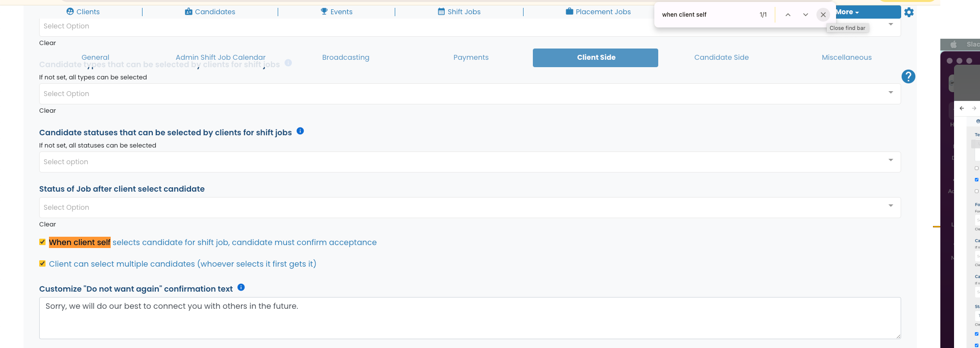Open settings gear icon
Viewport: 980px width, 348px height.
909,12
